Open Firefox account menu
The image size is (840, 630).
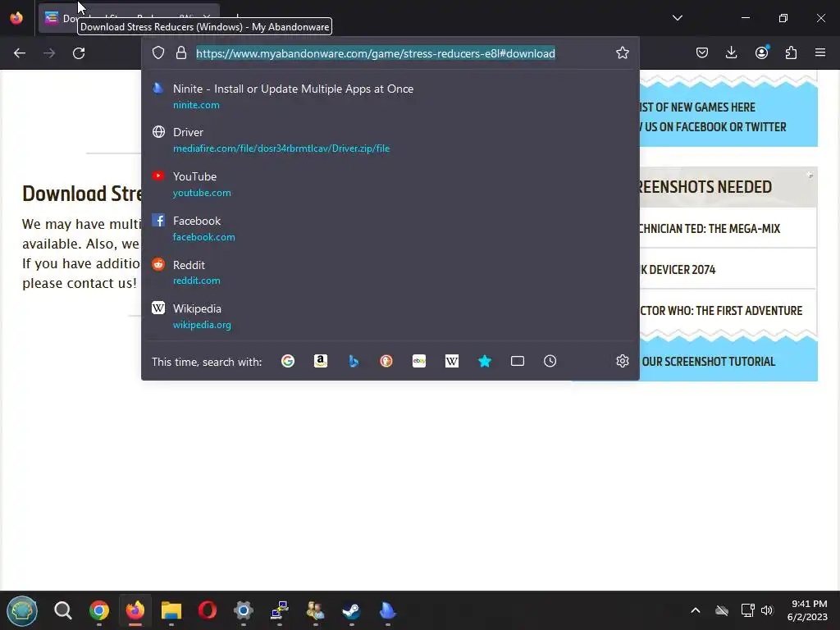click(761, 53)
